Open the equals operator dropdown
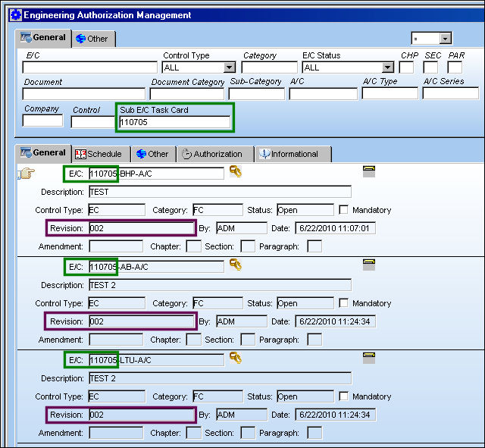This screenshot has height=448, width=485. click(445, 39)
